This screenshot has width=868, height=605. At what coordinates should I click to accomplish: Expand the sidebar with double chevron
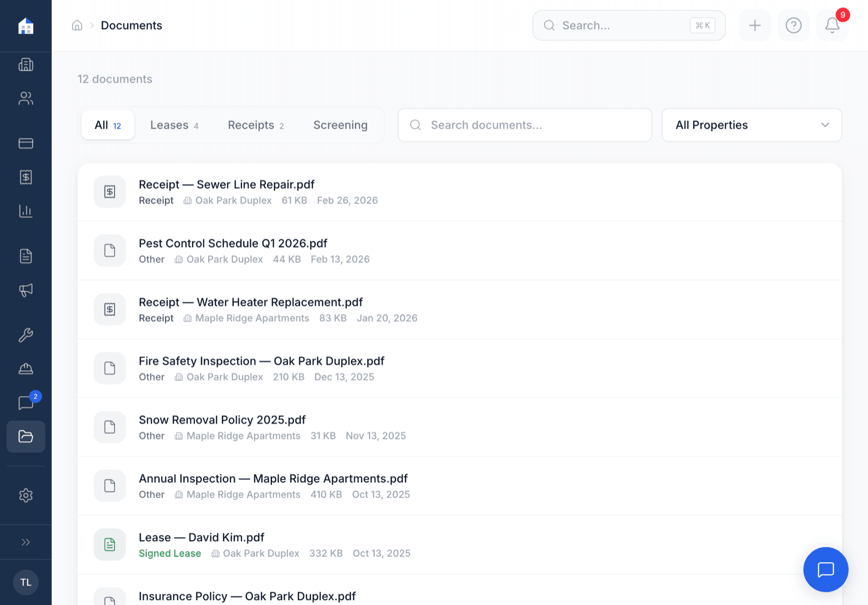click(x=25, y=542)
